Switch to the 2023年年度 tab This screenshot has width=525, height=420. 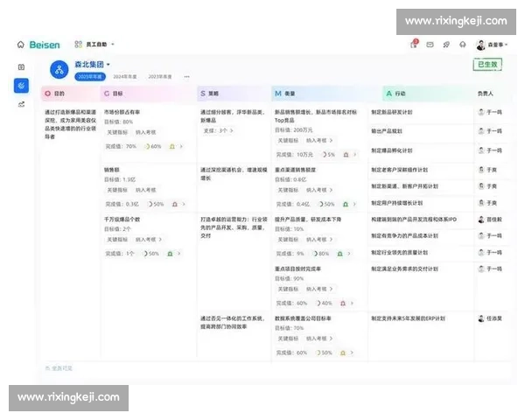click(160, 77)
